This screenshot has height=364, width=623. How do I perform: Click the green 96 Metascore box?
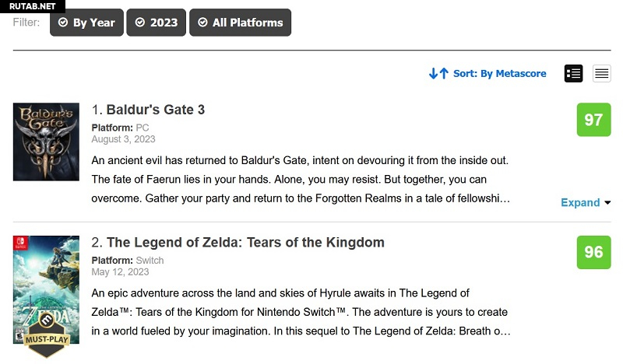[x=593, y=252]
